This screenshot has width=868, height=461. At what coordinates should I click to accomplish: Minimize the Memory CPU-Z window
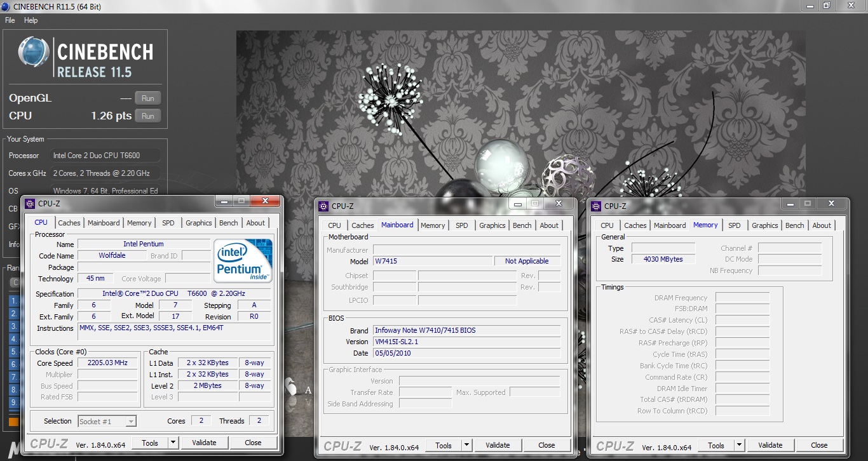click(x=789, y=204)
